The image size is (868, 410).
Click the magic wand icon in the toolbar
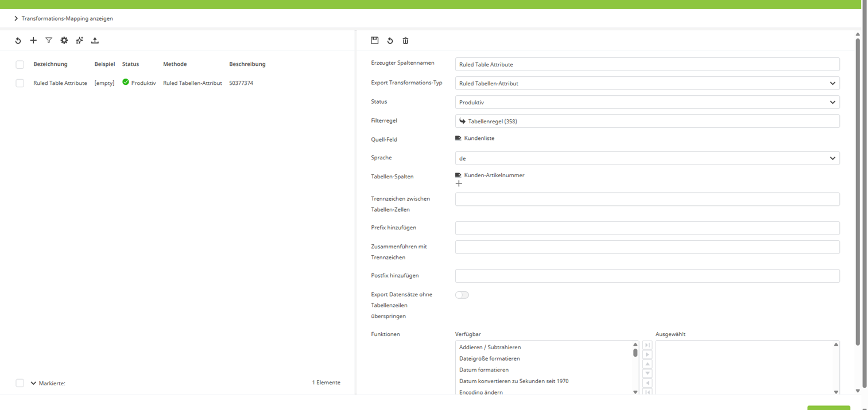click(79, 40)
